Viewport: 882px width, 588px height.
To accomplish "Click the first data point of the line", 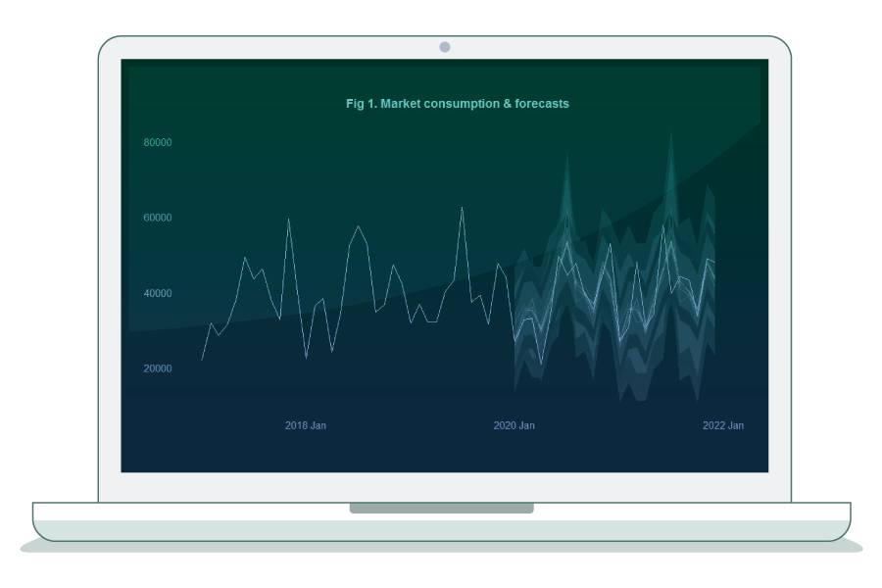I will (x=202, y=360).
